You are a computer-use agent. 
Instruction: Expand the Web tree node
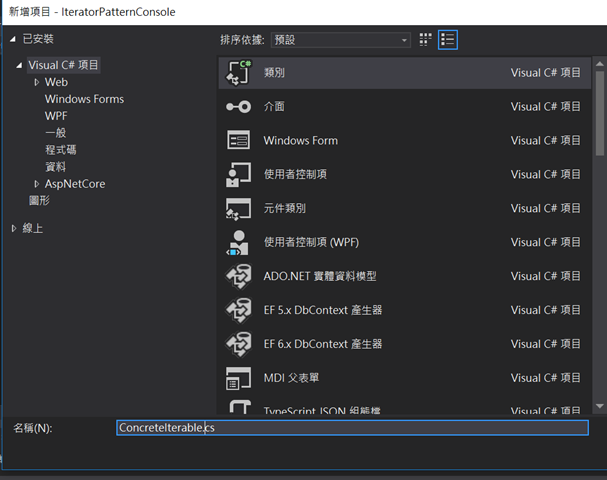pos(36,82)
